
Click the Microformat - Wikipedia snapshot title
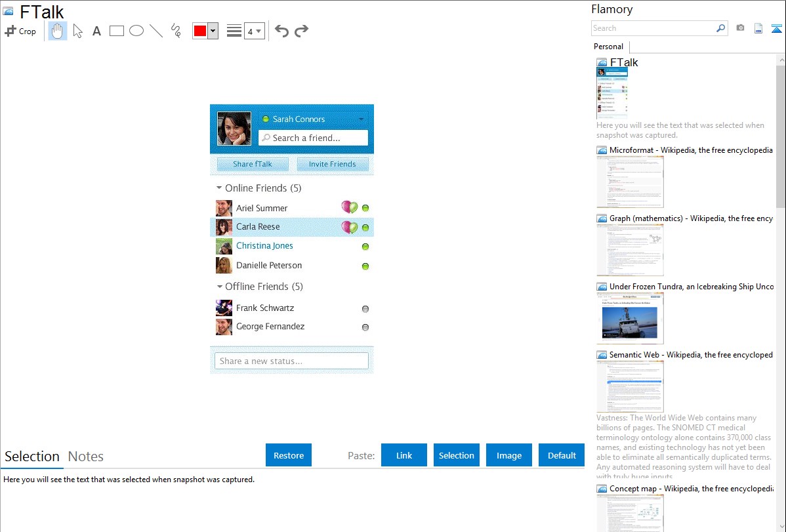click(691, 150)
